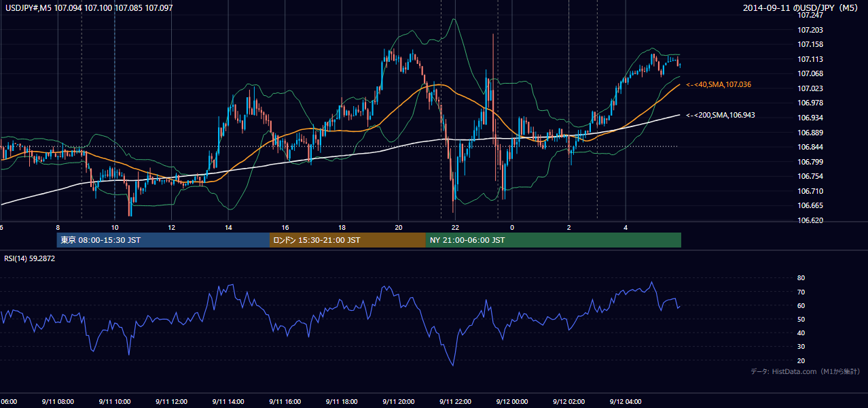This screenshot has height=408, width=868.
Task: Click hour marker 22 under price chart
Action: tap(455, 227)
